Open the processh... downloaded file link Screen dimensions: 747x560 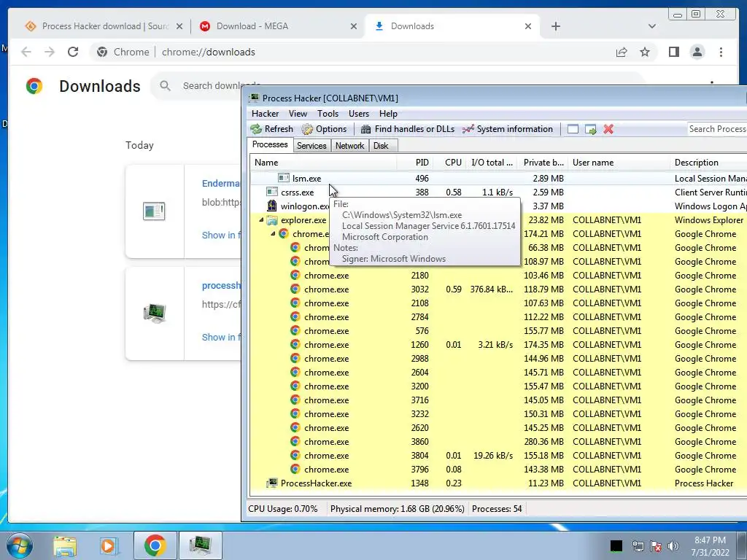coord(222,286)
